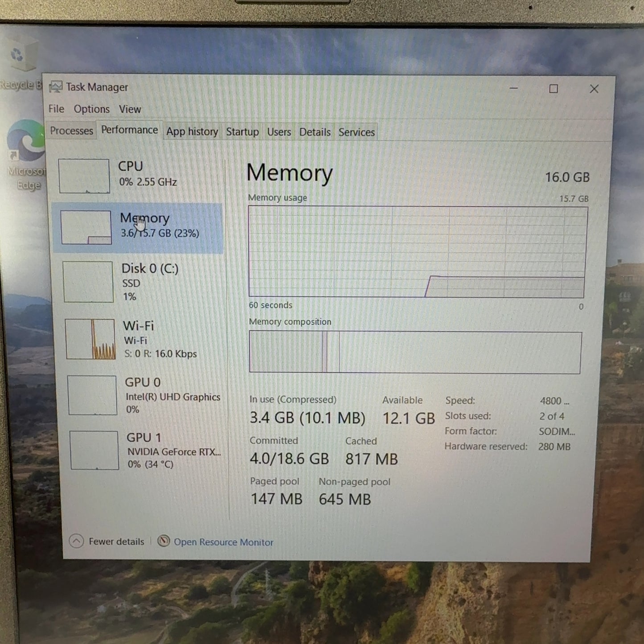Switch to the App history tab
644x644 pixels.
(x=192, y=131)
